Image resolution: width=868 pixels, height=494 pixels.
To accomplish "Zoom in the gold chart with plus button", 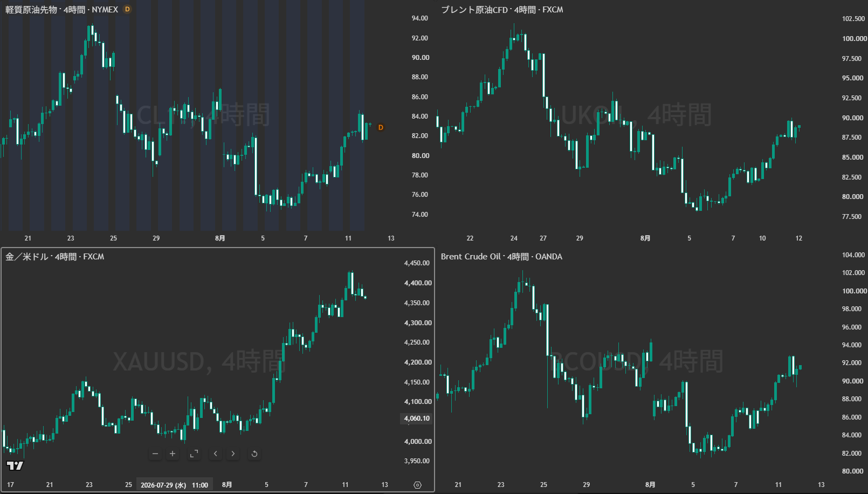I will [173, 454].
